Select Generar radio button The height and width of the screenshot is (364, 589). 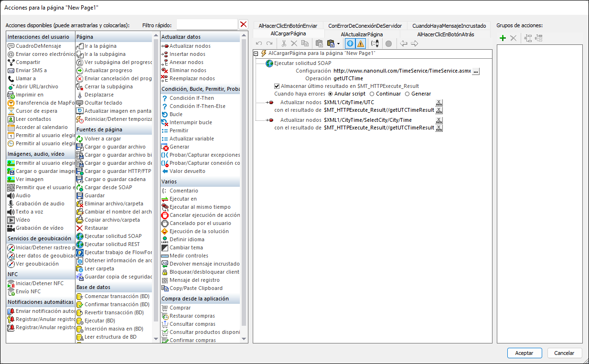point(407,94)
